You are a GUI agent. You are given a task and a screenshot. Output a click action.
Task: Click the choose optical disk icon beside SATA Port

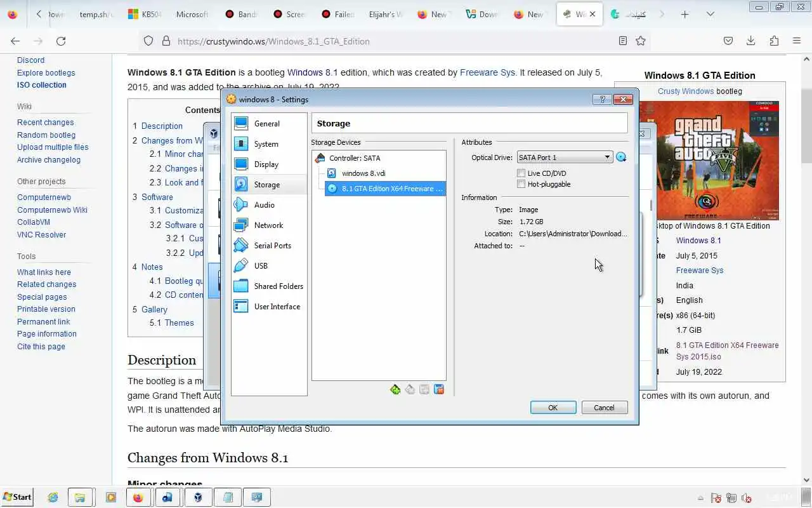[x=621, y=157]
